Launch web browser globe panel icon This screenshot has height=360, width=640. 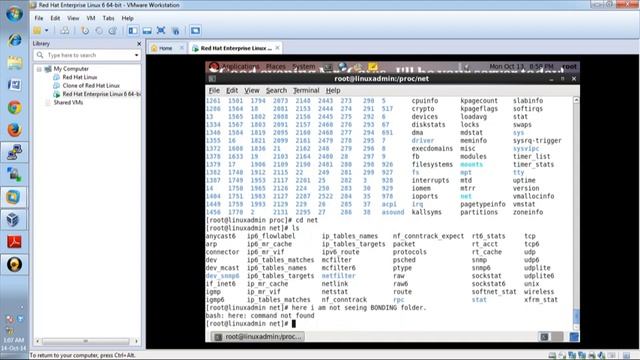(x=342, y=66)
